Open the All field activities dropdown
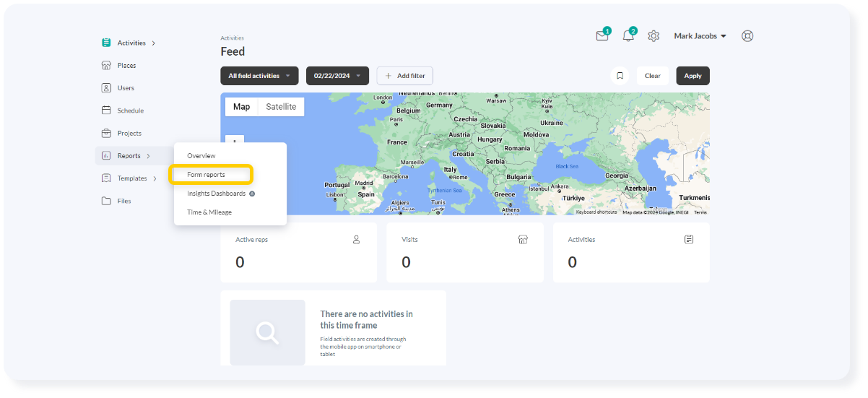Screen dimensions: 868x398 coord(259,76)
